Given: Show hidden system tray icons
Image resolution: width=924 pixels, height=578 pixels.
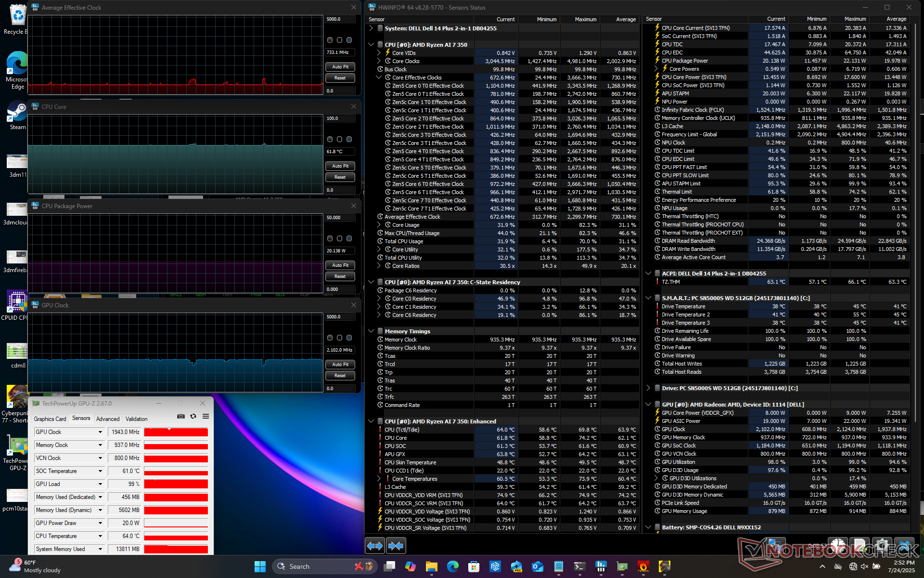Looking at the screenshot, I should tap(822, 566).
